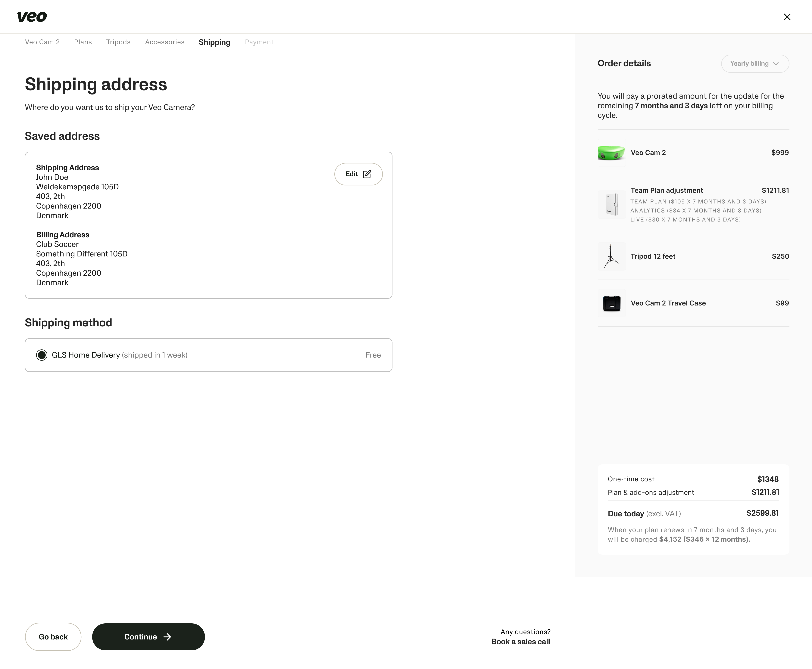
Task: Click the $250 tripod price
Action: (x=780, y=256)
